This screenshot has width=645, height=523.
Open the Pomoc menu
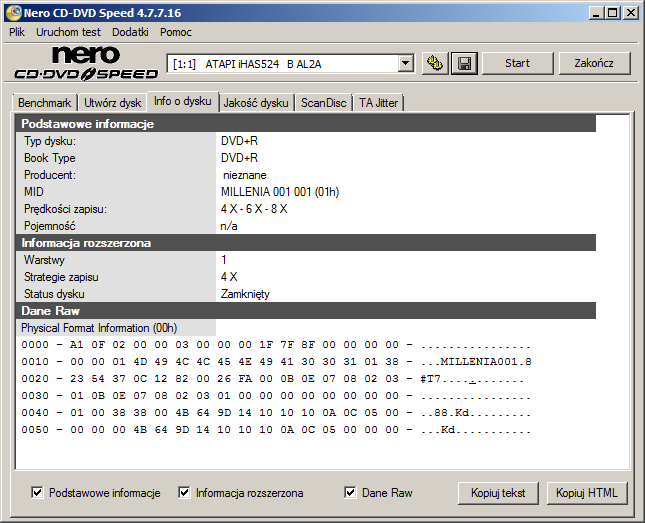[176, 32]
